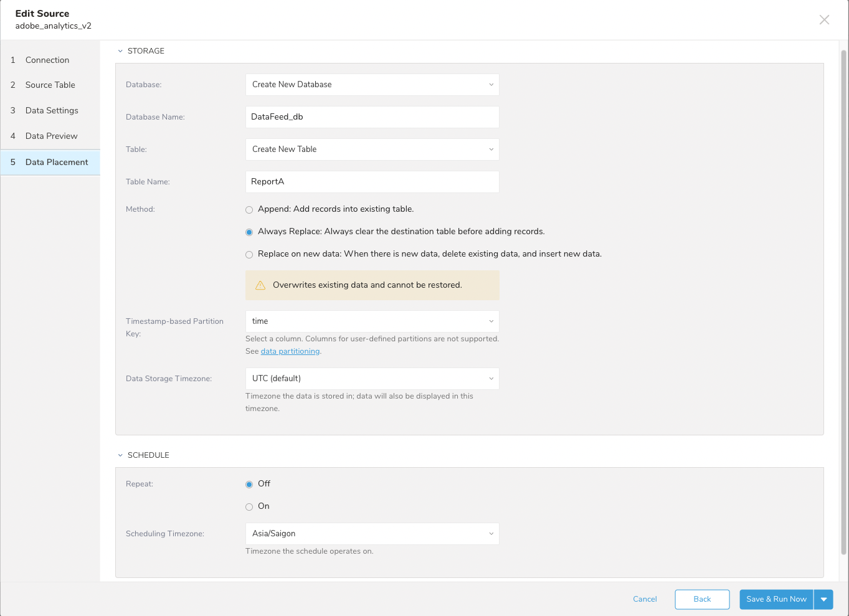Open the Database dropdown
Image resolution: width=849 pixels, height=616 pixels.
pyautogui.click(x=372, y=85)
